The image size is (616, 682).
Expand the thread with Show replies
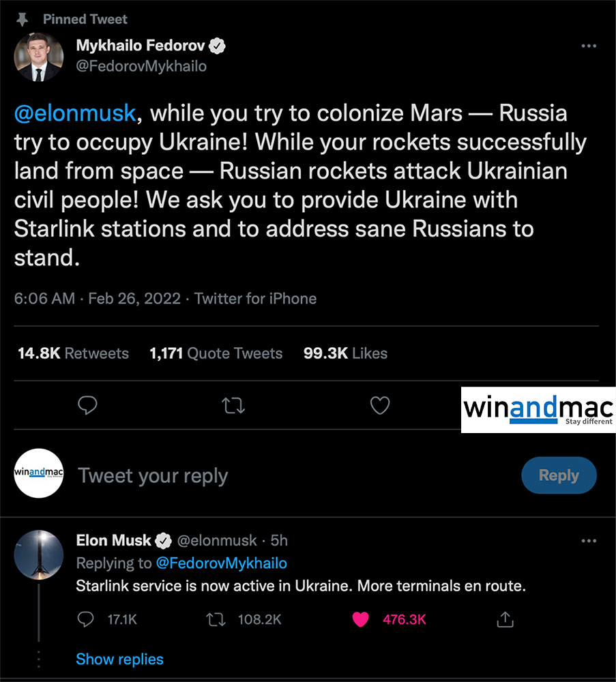pyautogui.click(x=119, y=659)
